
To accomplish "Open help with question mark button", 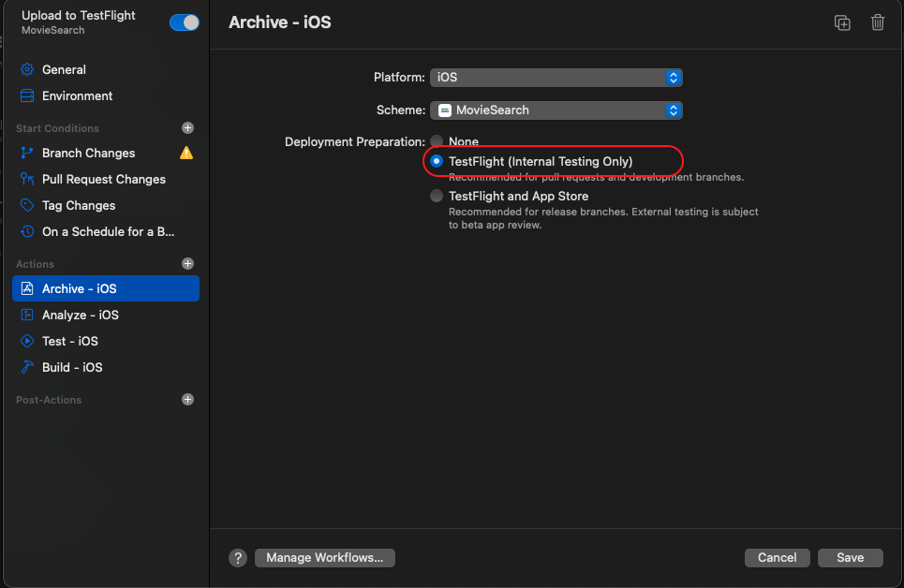I will (x=238, y=557).
